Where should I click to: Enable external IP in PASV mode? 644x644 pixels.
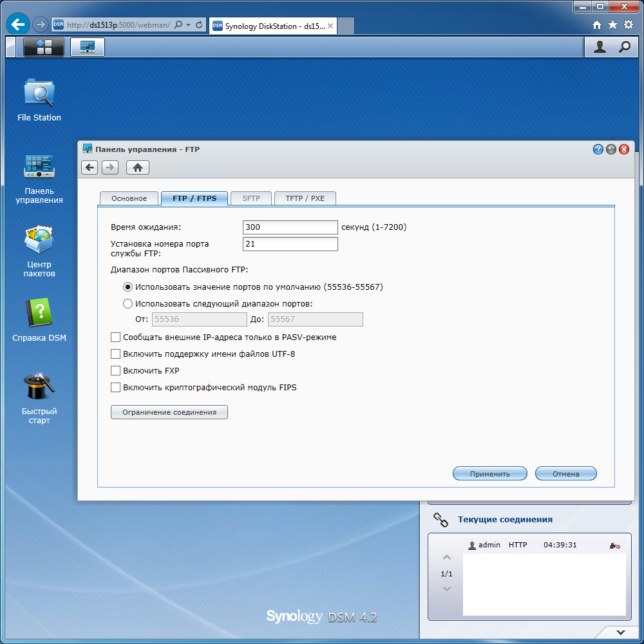point(115,337)
